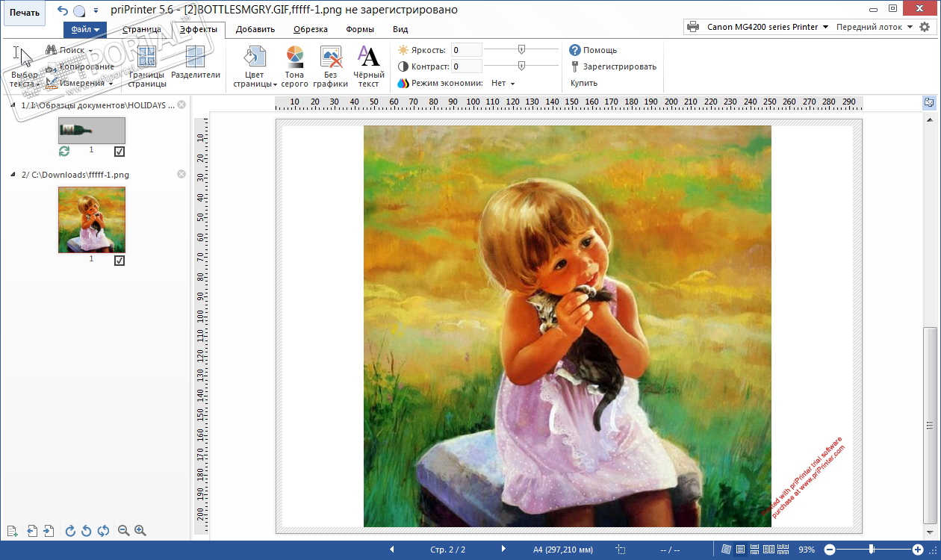This screenshot has height=560, width=941.
Task: Click the Контраст contrast value field
Action: coord(466,66)
